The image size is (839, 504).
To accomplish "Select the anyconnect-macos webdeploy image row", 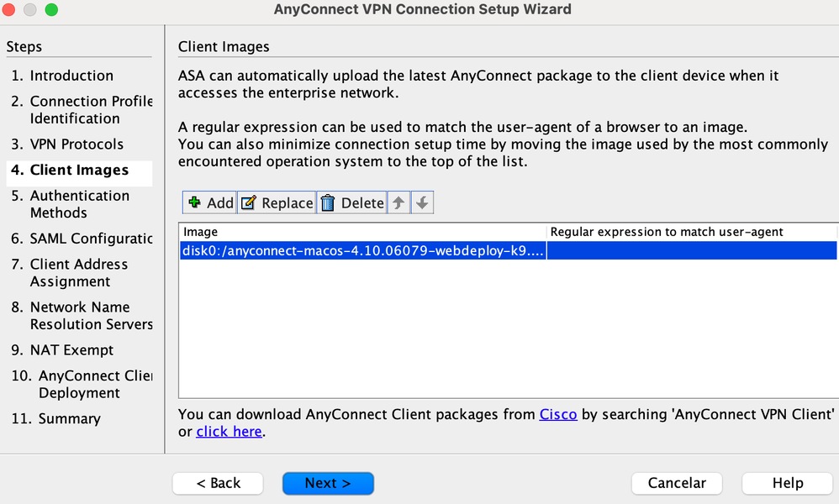I will 363,250.
